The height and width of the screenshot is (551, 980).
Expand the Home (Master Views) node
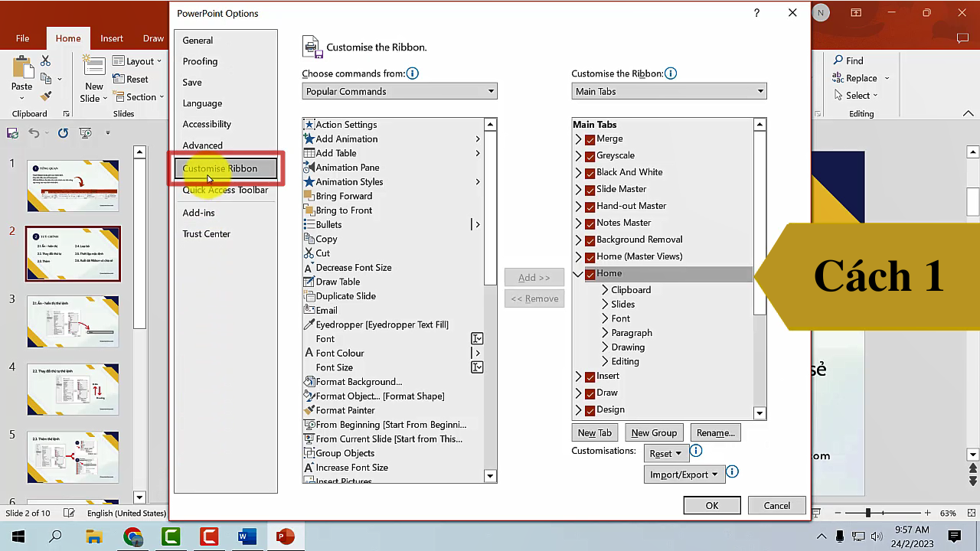point(578,256)
